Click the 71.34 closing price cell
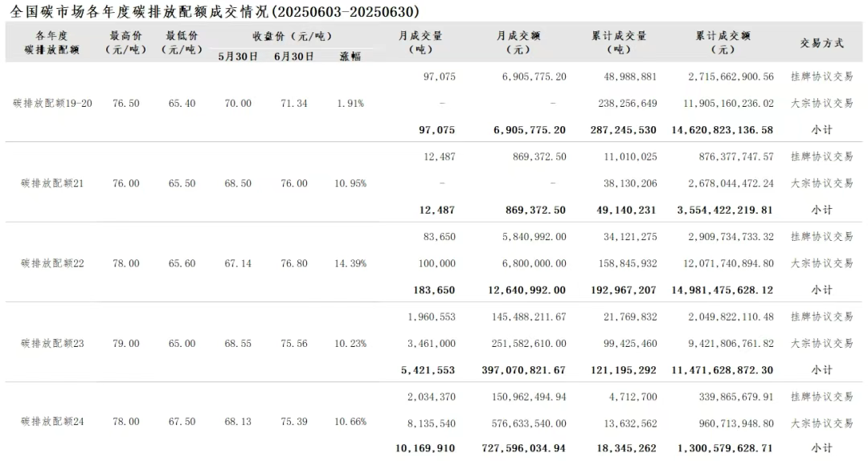The height and width of the screenshot is (461, 868). pyautogui.click(x=290, y=104)
